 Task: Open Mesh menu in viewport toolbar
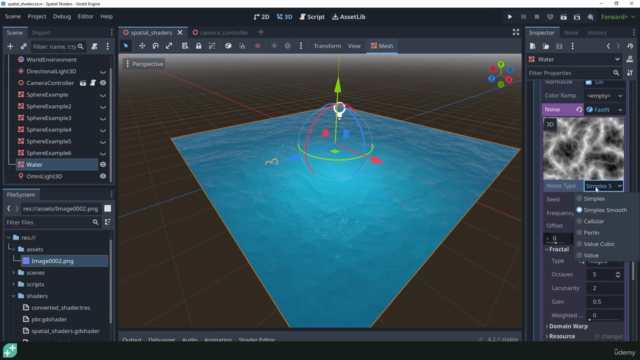click(x=382, y=46)
